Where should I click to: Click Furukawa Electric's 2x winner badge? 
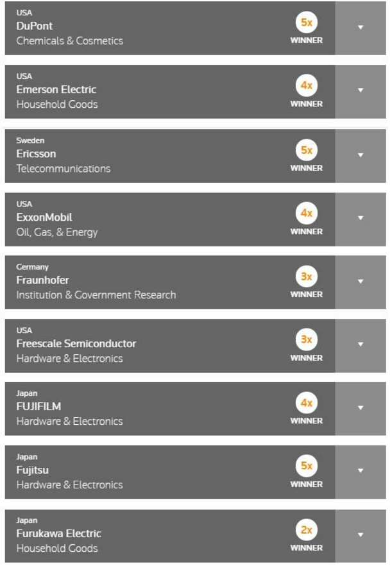tap(307, 530)
